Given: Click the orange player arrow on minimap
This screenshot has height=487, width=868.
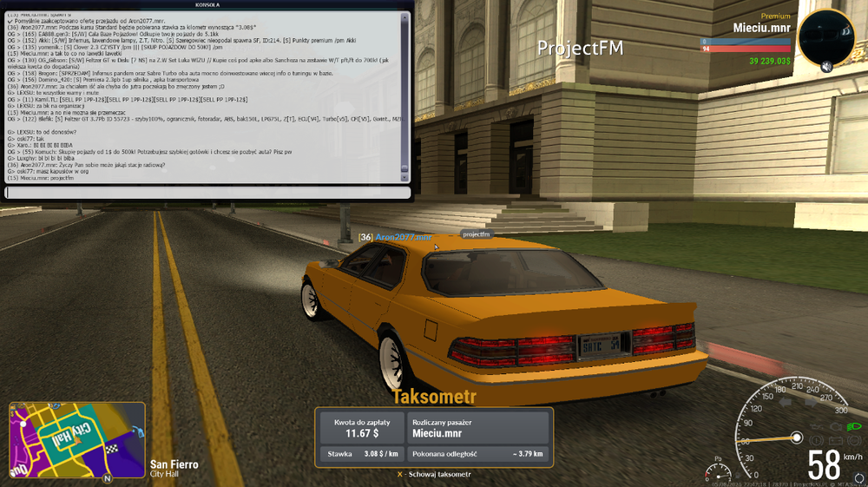Looking at the screenshot, I should tap(78, 439).
